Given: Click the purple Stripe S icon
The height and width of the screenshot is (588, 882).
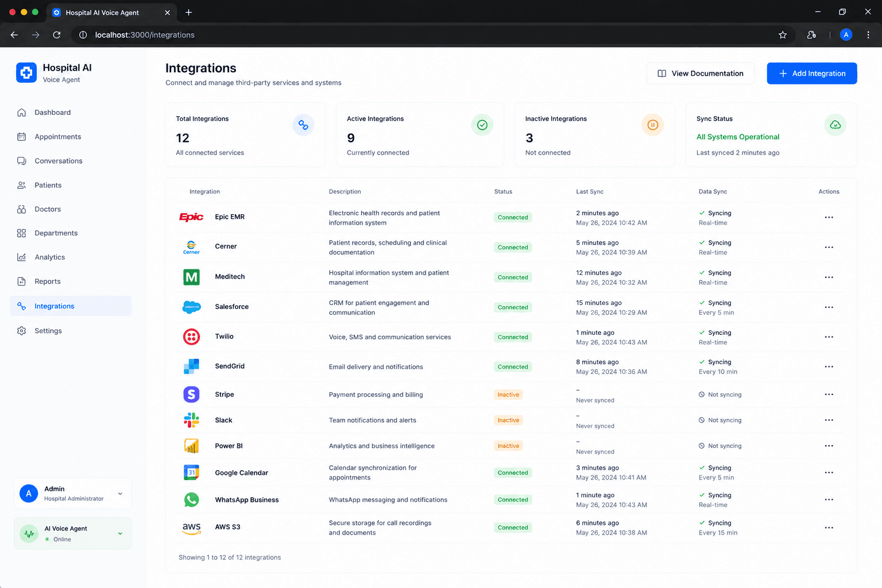Looking at the screenshot, I should (191, 394).
